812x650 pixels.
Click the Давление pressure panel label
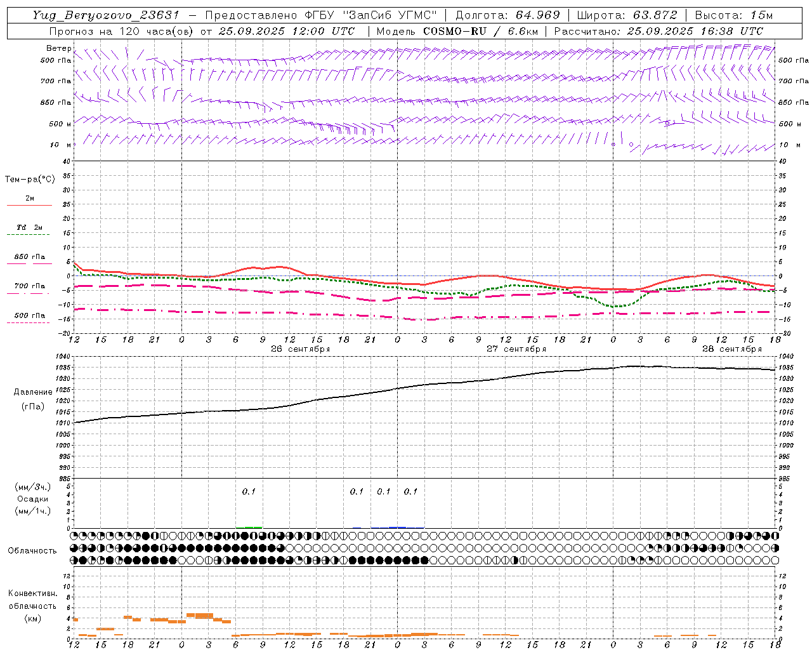(32, 392)
